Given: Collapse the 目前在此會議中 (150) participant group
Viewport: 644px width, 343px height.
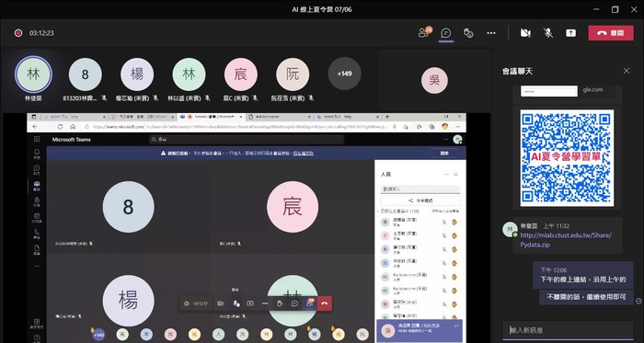Looking at the screenshot, I should (378, 211).
